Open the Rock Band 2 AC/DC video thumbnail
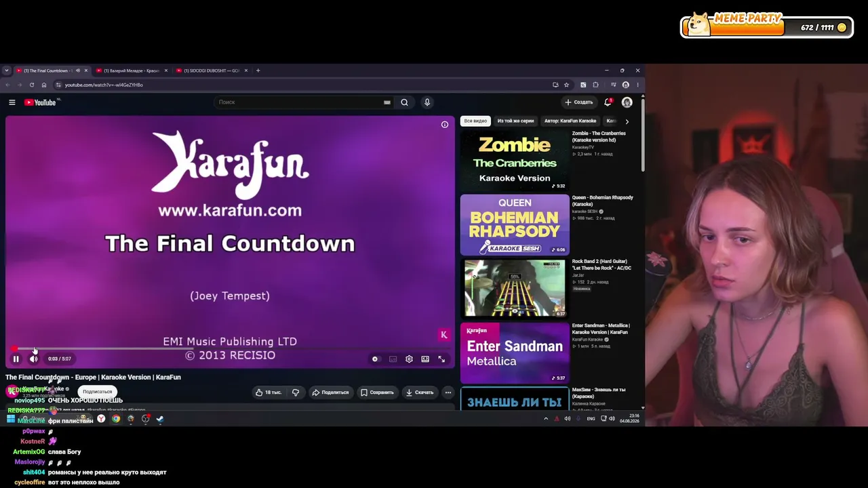Image resolution: width=868 pixels, height=488 pixels. click(515, 289)
